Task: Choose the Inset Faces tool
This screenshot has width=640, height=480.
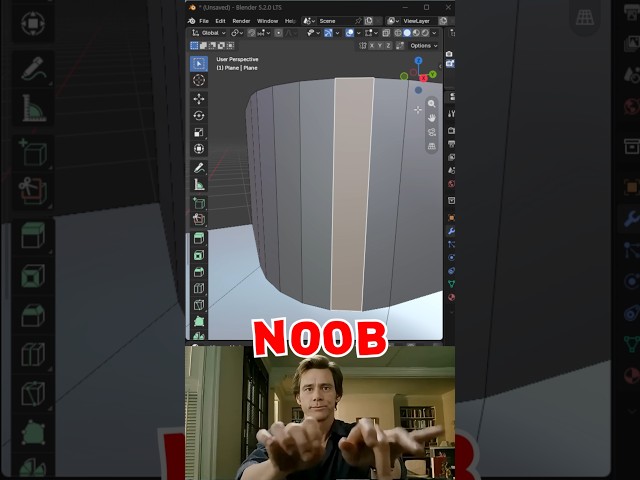Action: [199, 256]
